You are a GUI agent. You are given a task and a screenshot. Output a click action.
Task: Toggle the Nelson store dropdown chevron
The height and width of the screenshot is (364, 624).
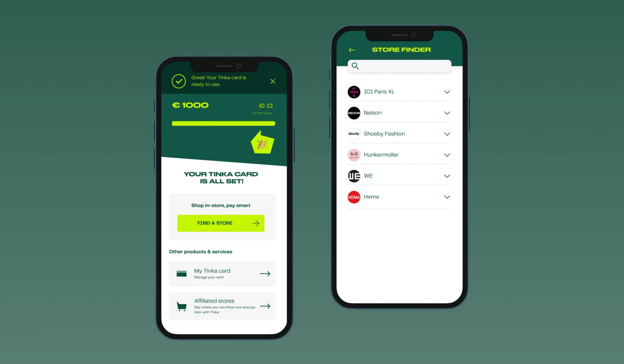(447, 113)
